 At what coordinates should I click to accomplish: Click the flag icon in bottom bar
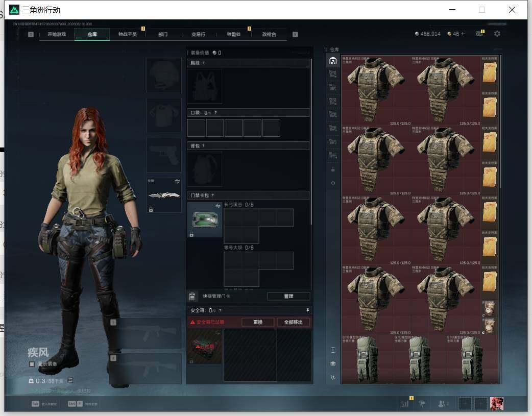422,404
